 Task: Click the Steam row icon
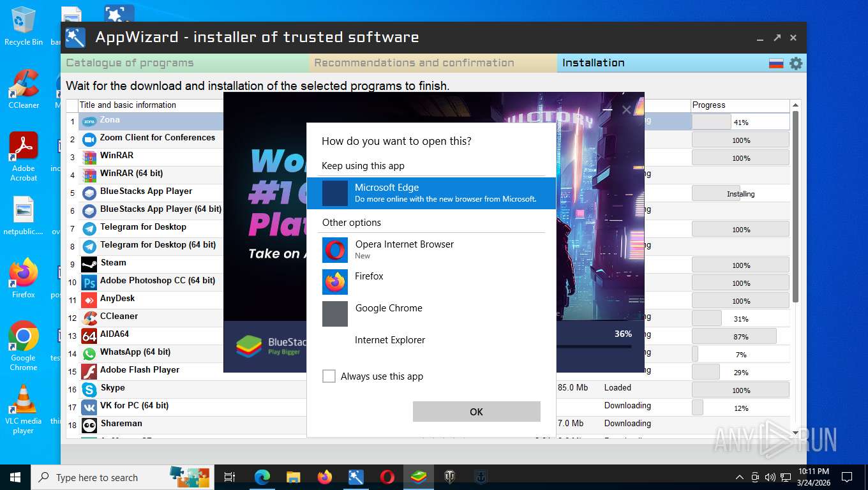click(89, 264)
